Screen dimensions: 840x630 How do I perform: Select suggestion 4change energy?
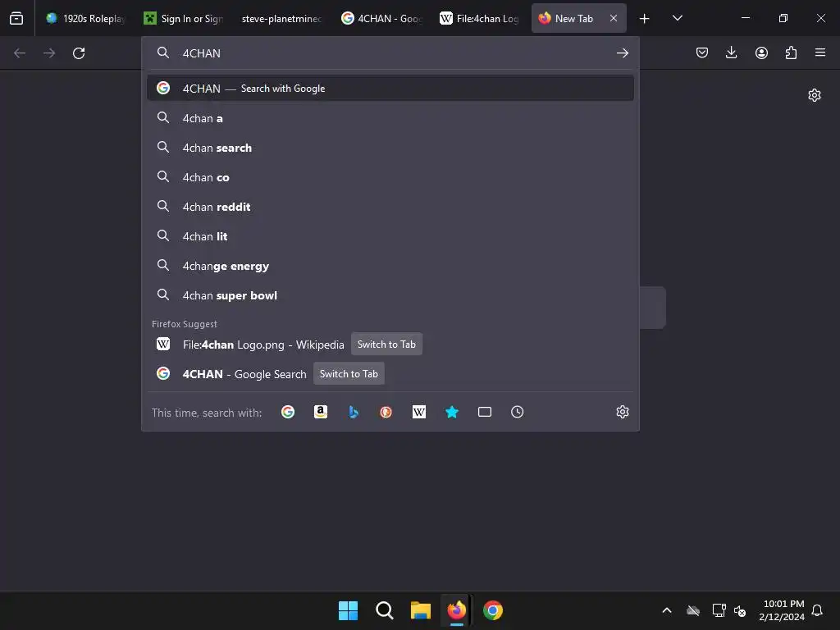click(390, 266)
